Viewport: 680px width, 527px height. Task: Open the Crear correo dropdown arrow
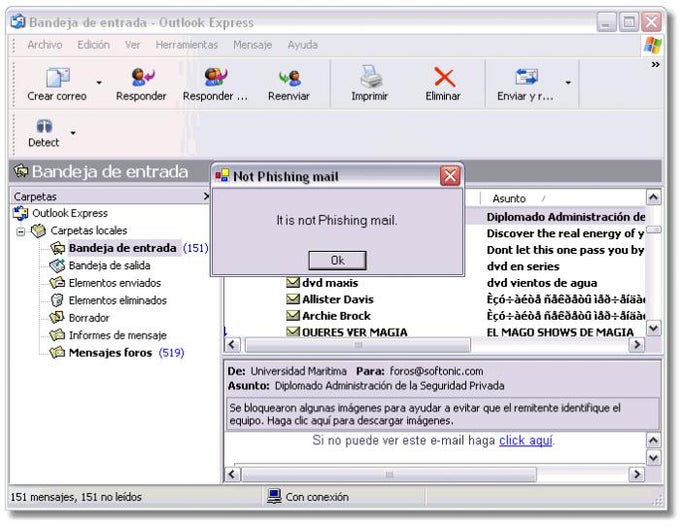point(99,82)
